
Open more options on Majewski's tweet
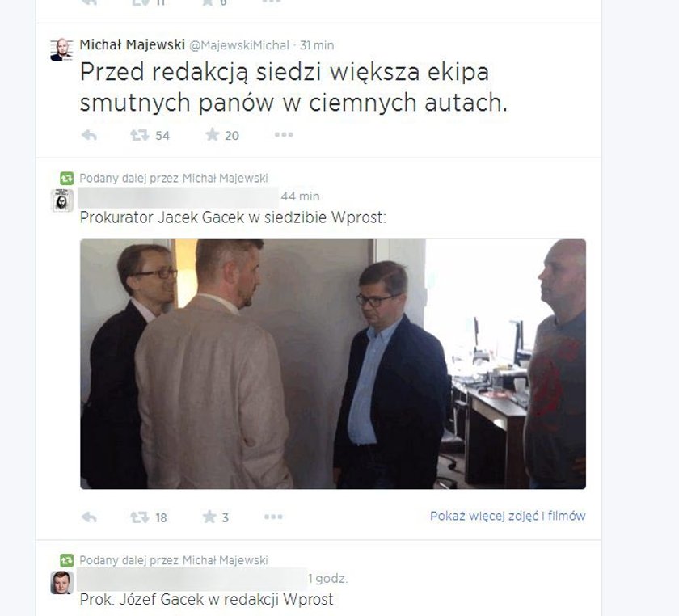pos(284,135)
